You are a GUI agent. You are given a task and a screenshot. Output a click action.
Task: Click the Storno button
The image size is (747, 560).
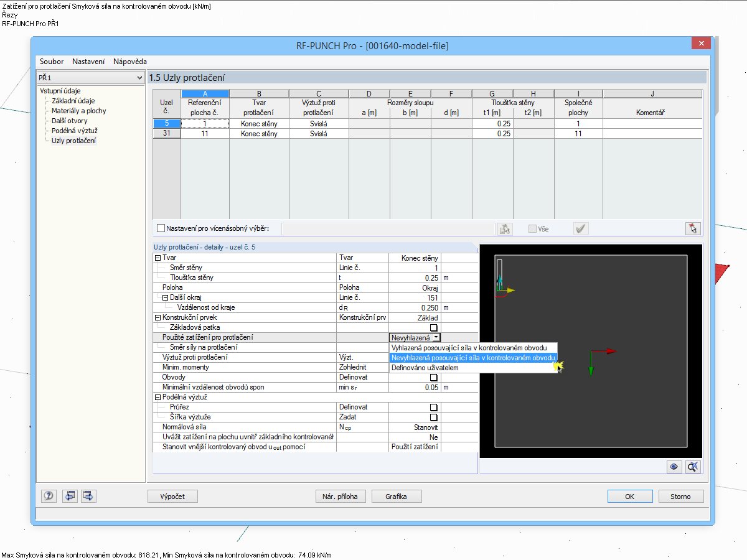tap(680, 496)
